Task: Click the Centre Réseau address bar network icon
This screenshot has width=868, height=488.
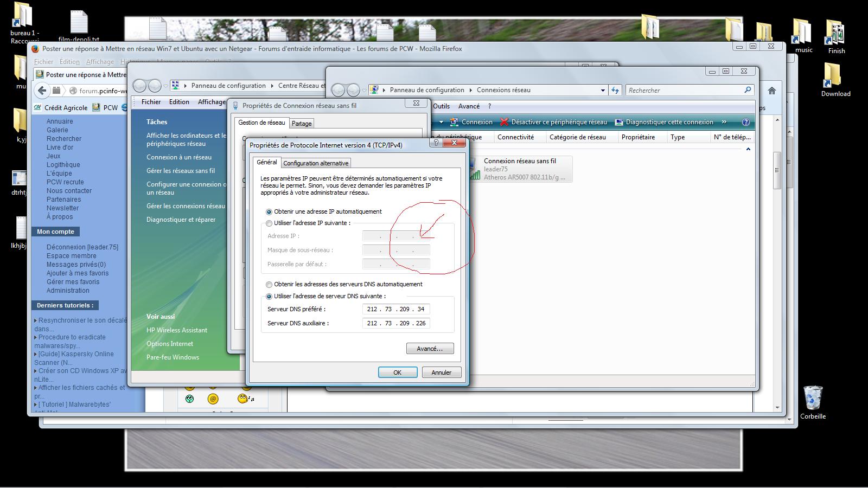Action: tap(175, 86)
